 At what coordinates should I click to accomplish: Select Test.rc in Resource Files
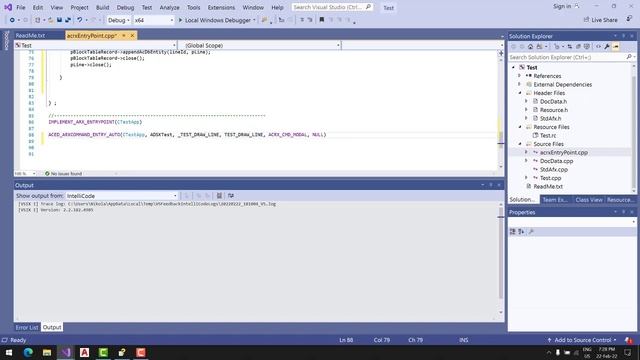coord(548,136)
